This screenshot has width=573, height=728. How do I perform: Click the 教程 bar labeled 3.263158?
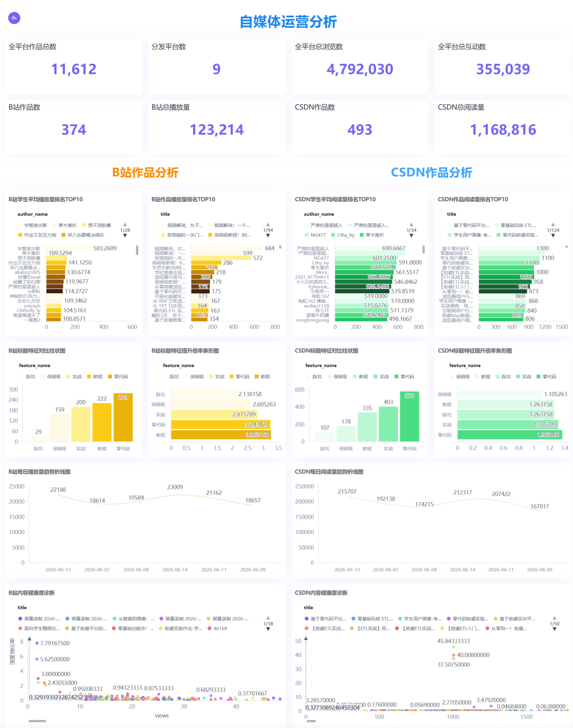click(221, 435)
